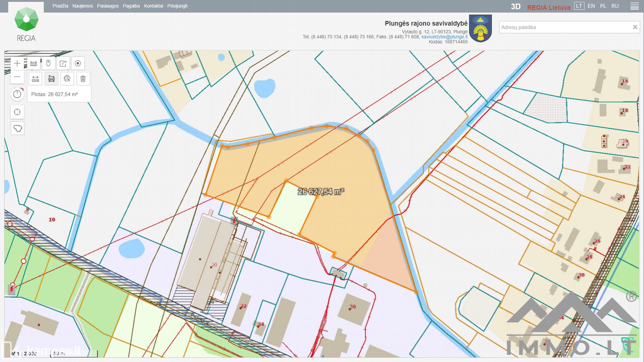Open the hamburger menu

[x=635, y=6]
